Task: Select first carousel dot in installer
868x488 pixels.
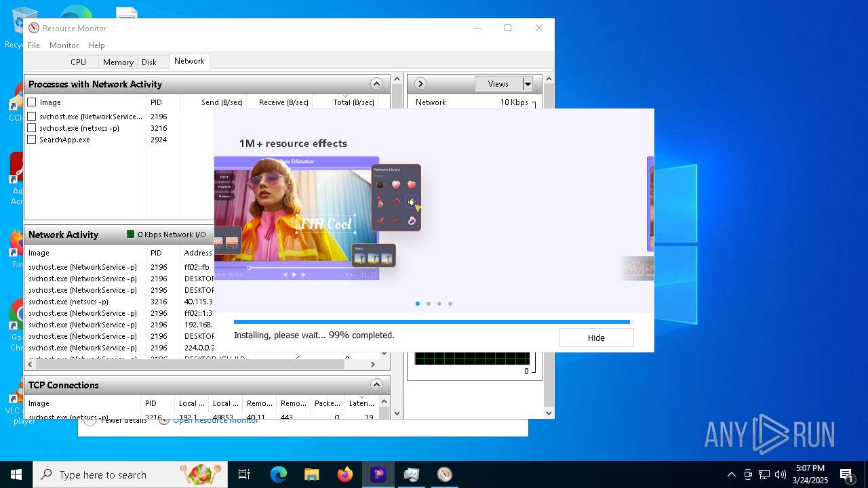Action: [418, 304]
